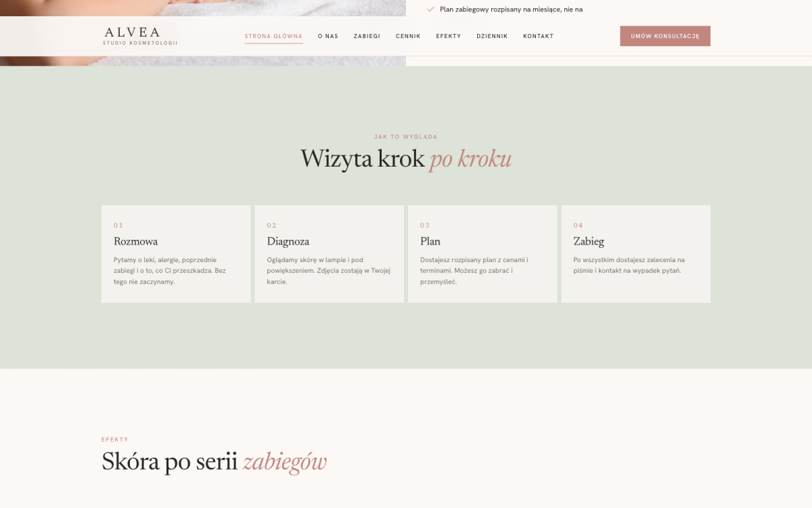Select the Rozmowa step card title
This screenshot has width=812, height=508.
[135, 241]
